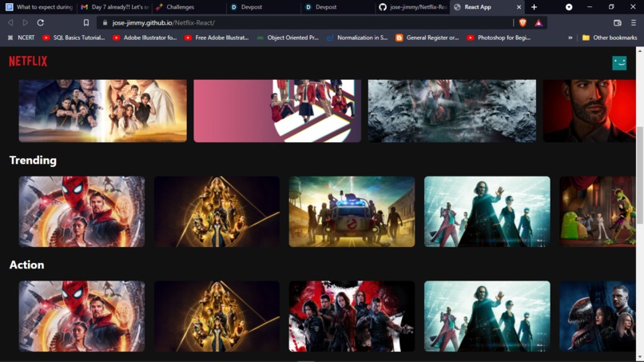Open Photoshop for Begi... bookmark
The height and width of the screenshot is (362, 644).
click(499, 38)
